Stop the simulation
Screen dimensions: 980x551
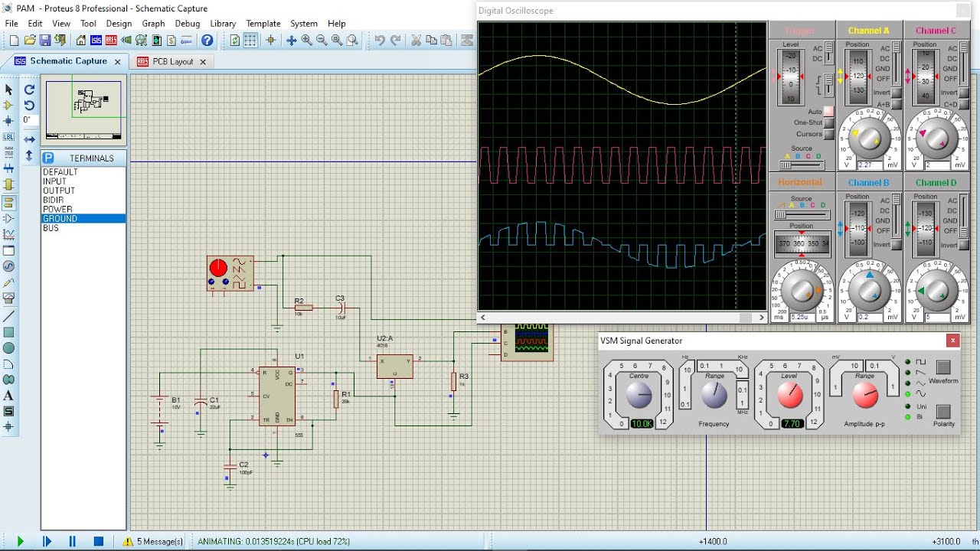(98, 541)
